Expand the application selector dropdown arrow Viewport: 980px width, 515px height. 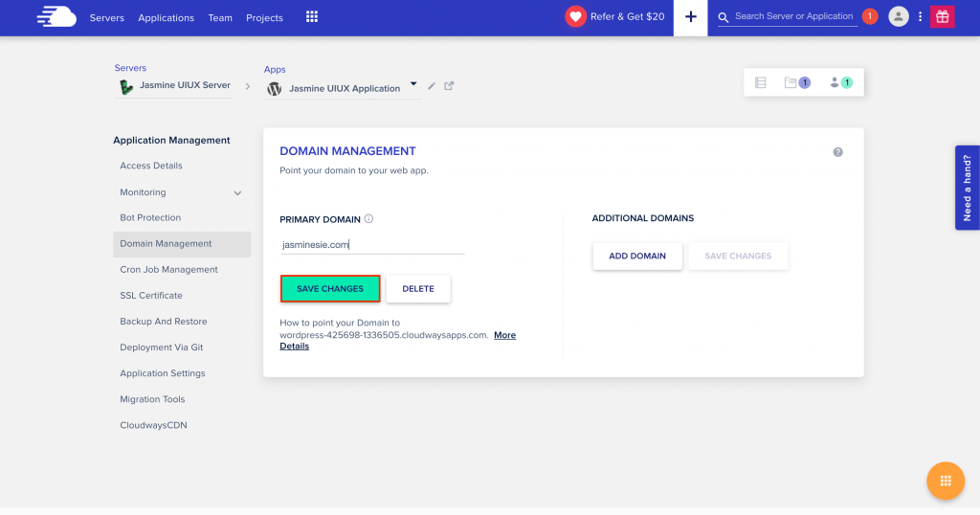pyautogui.click(x=413, y=83)
